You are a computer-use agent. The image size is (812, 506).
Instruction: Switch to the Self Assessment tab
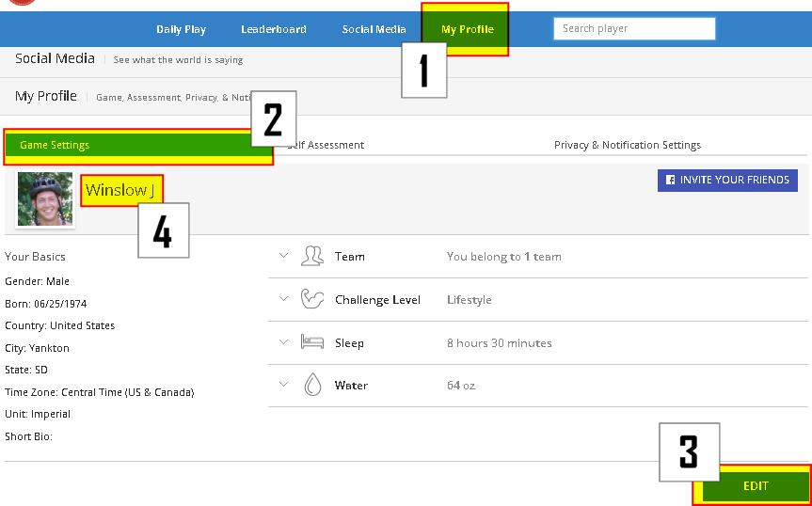[x=327, y=145]
